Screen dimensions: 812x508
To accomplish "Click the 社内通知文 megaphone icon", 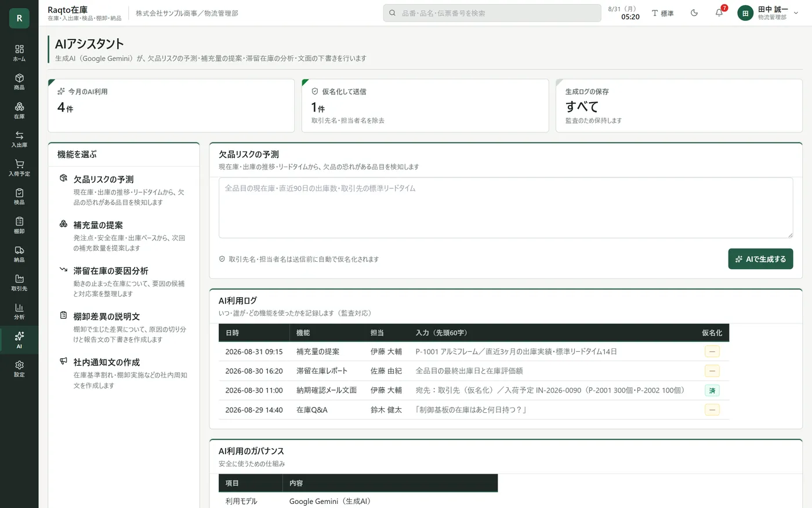I will pyautogui.click(x=64, y=361).
